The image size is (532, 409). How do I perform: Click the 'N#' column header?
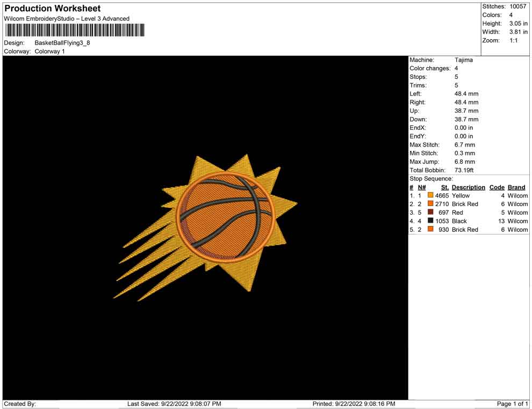pyautogui.click(x=422, y=187)
